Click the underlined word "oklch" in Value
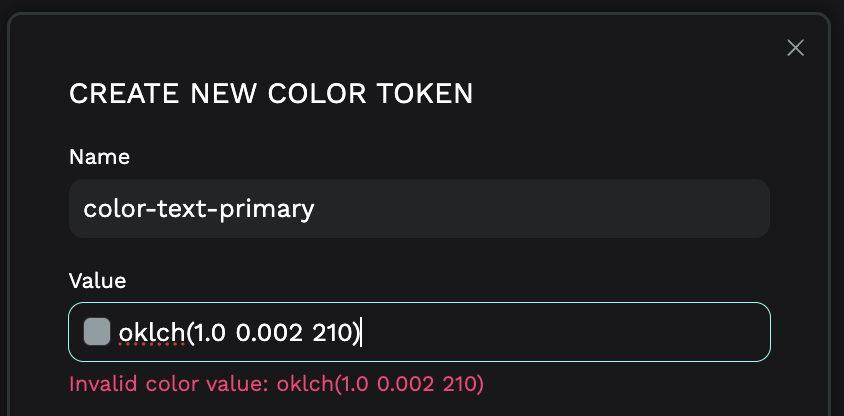844x416 pixels. (151, 332)
